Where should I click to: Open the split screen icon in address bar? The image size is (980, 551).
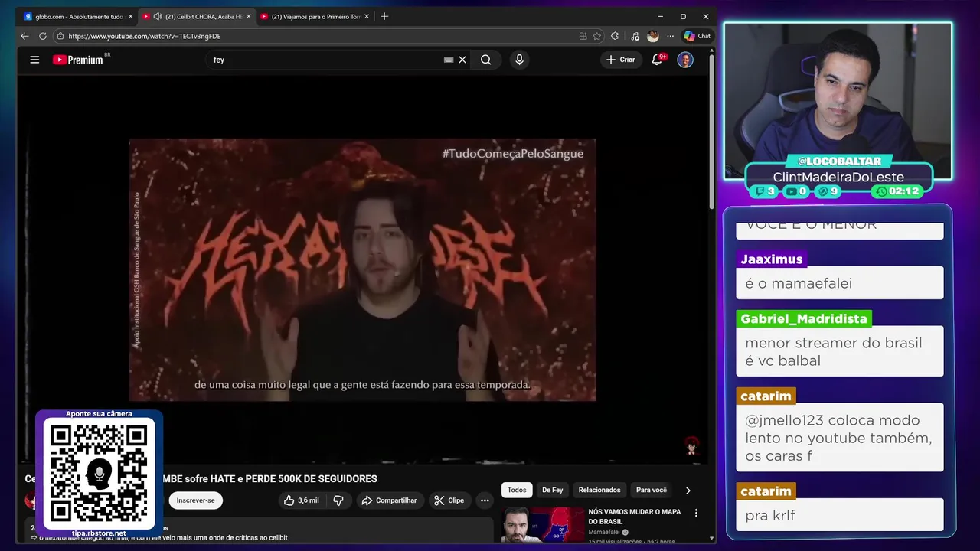tap(583, 36)
